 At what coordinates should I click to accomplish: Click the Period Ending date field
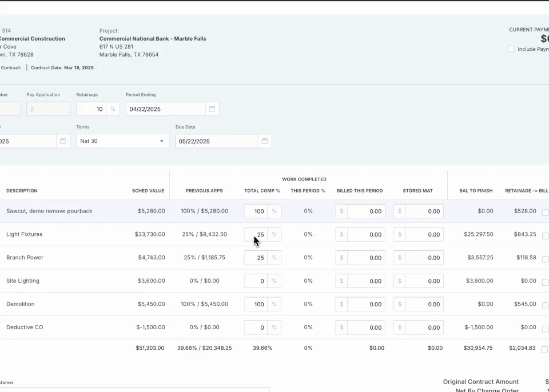point(165,109)
